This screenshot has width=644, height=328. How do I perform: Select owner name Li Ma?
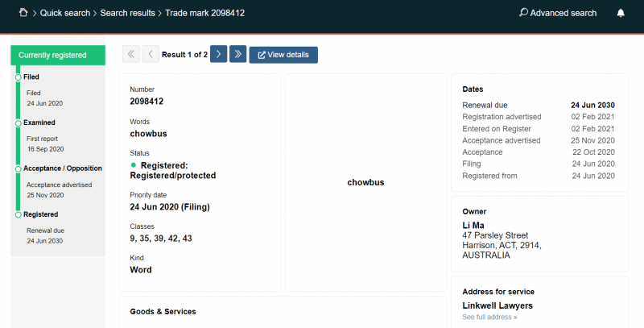coord(473,225)
